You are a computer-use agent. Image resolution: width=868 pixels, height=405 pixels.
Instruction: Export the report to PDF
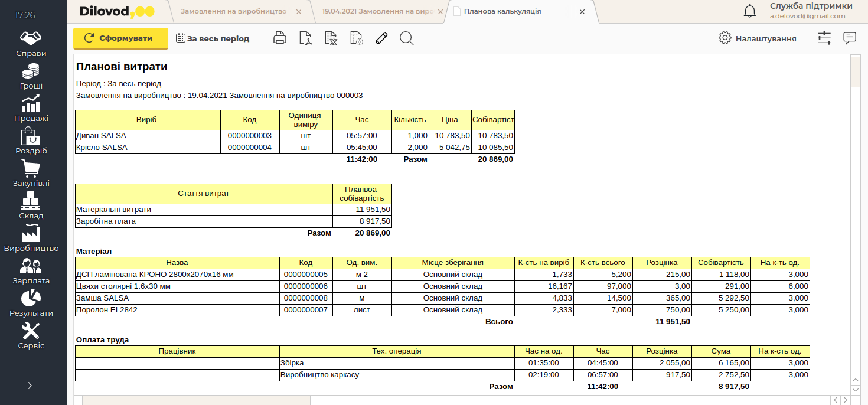305,38
